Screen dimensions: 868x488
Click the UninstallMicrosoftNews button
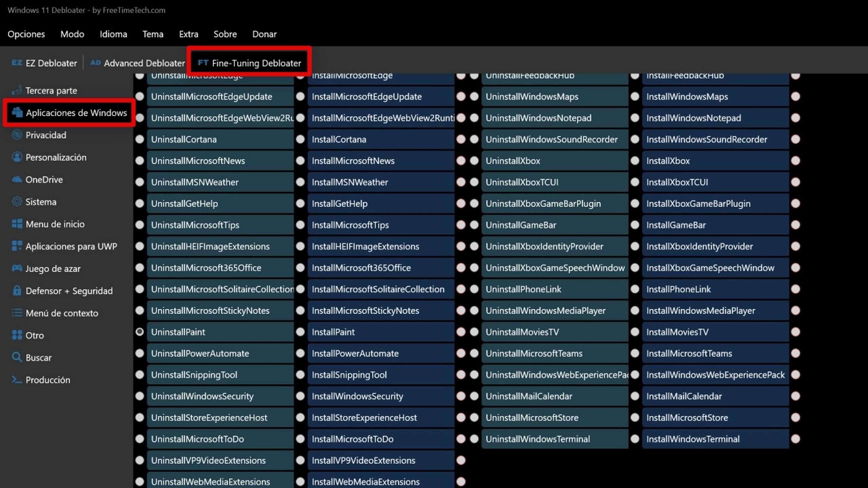click(220, 161)
